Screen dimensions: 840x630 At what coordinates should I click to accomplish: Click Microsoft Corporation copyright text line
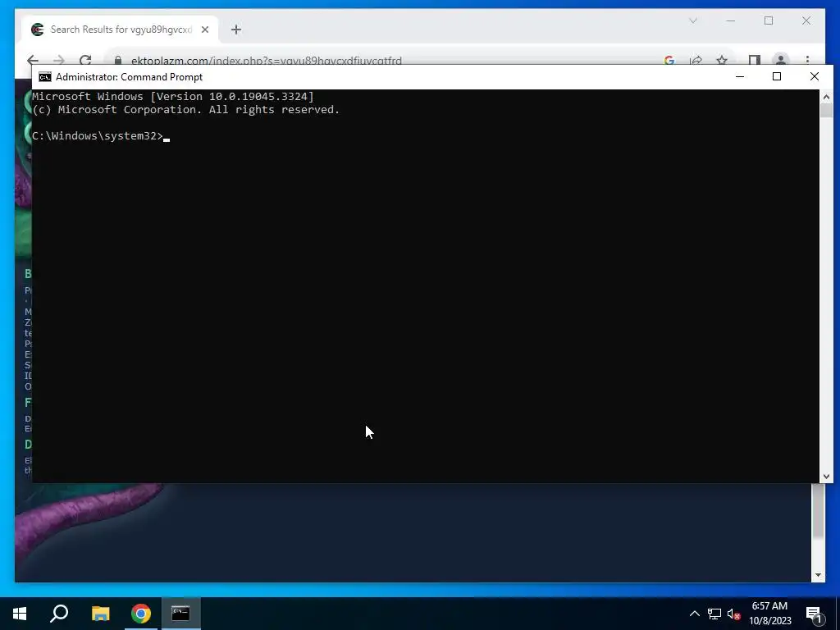(186, 110)
